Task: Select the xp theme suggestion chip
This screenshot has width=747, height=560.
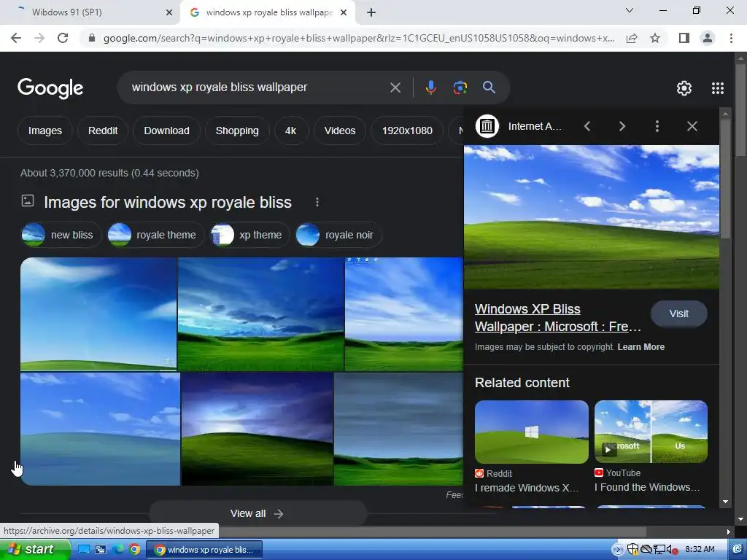Action: (250, 235)
